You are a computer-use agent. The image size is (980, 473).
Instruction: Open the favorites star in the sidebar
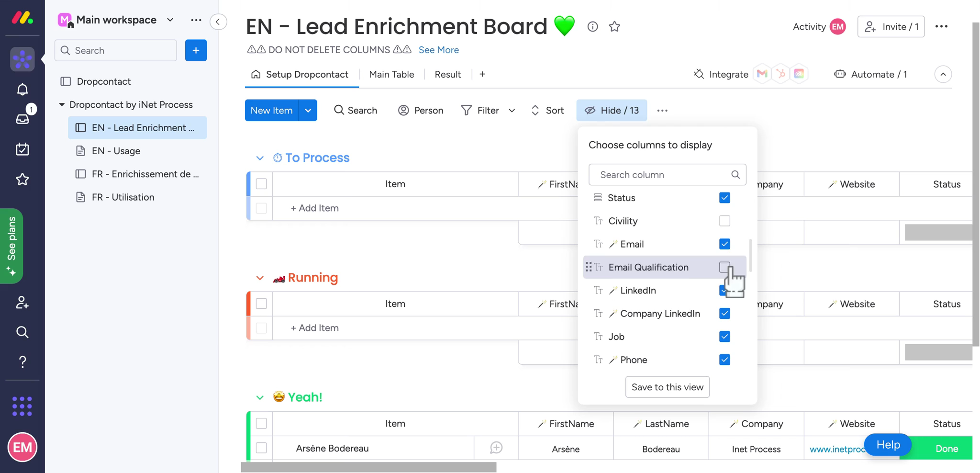click(22, 180)
